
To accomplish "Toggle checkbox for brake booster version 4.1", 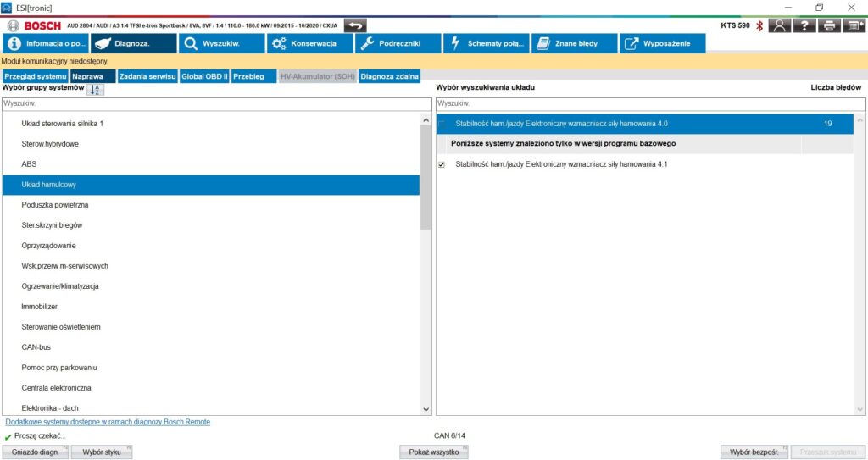I will point(441,164).
